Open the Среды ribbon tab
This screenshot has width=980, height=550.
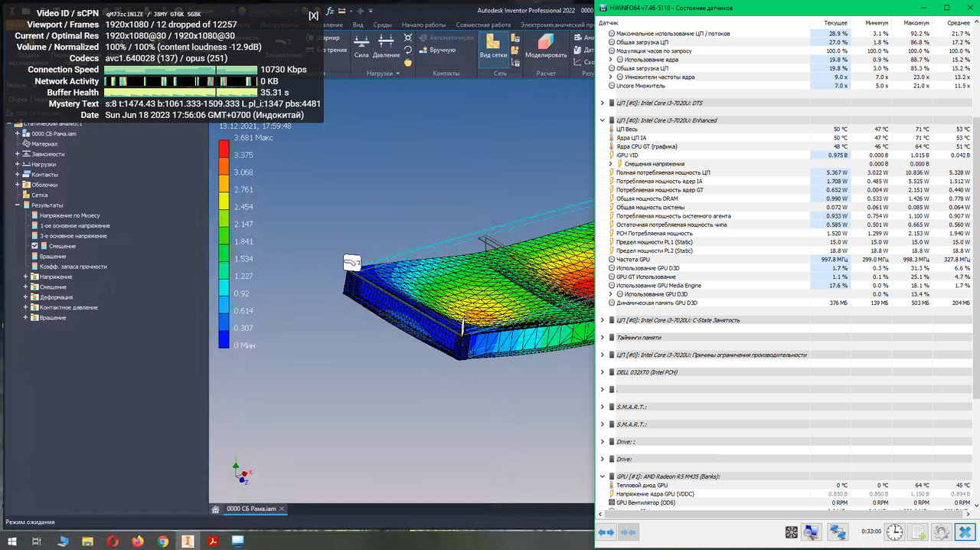point(383,25)
